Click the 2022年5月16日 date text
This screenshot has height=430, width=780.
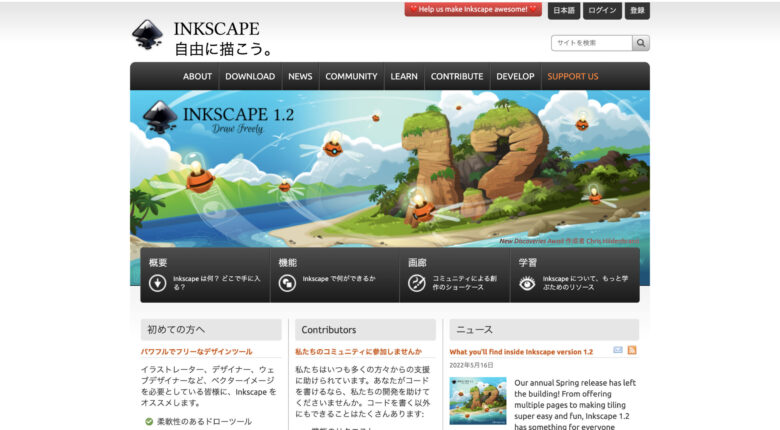(471, 365)
